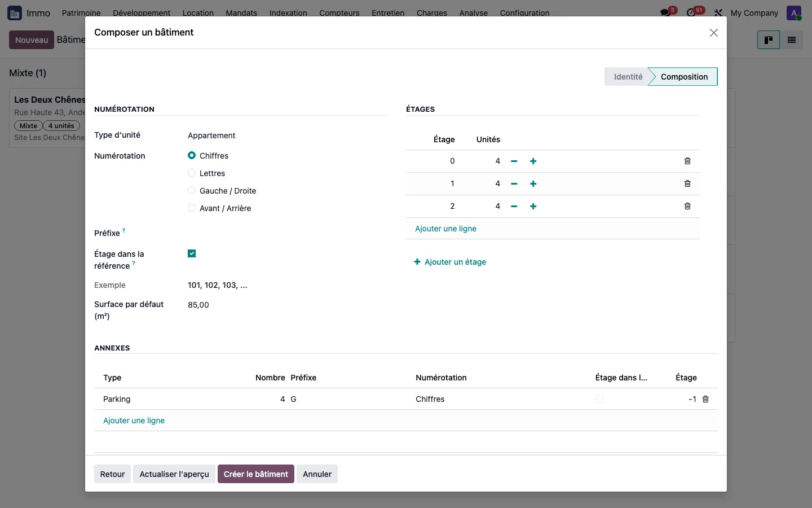
Task: Close the Composer un bâtiment dialog
Action: click(714, 33)
